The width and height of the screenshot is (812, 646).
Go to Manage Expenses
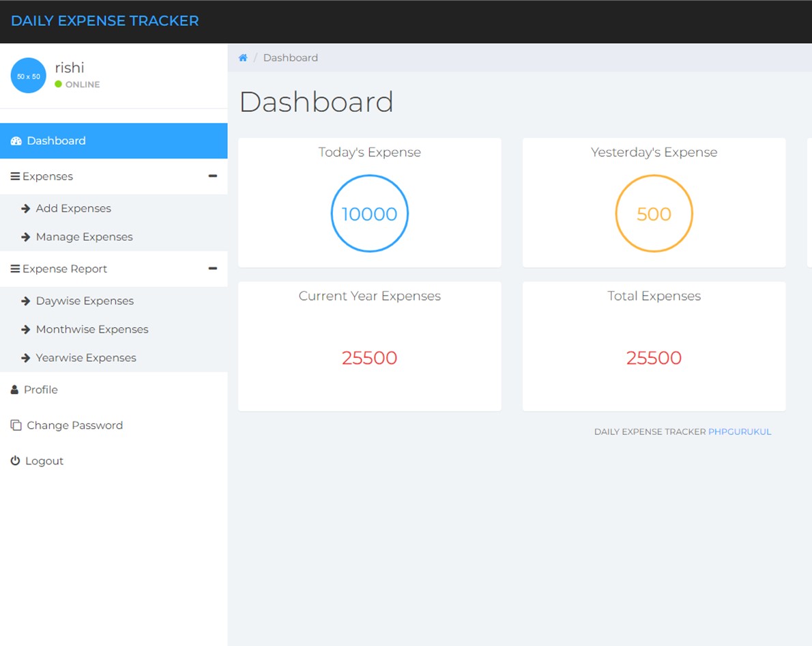coord(84,237)
